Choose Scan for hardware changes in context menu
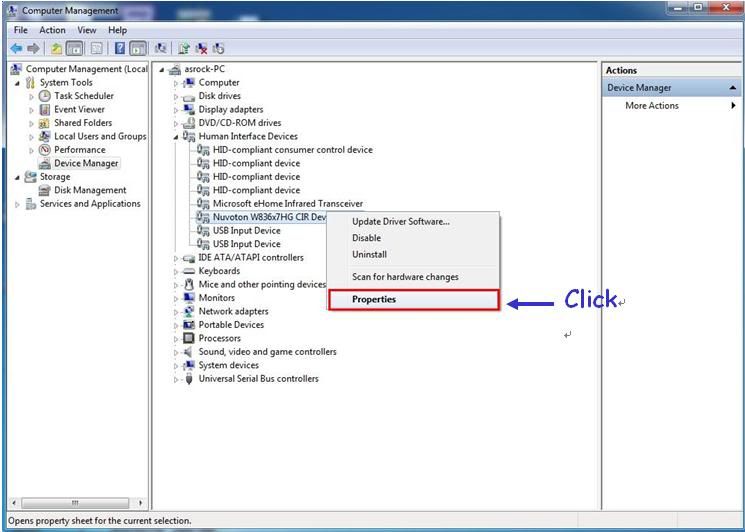Viewport: 745px width, 532px height. [x=413, y=277]
